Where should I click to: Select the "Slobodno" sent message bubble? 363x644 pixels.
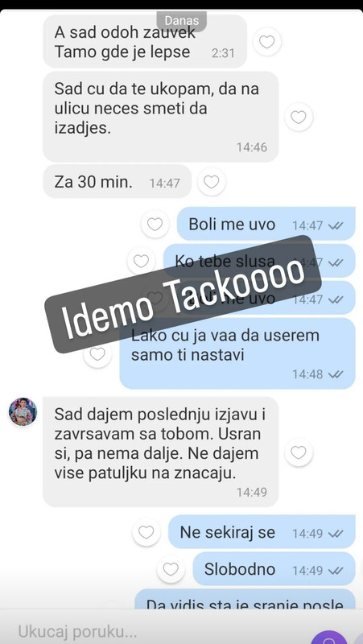point(274,569)
